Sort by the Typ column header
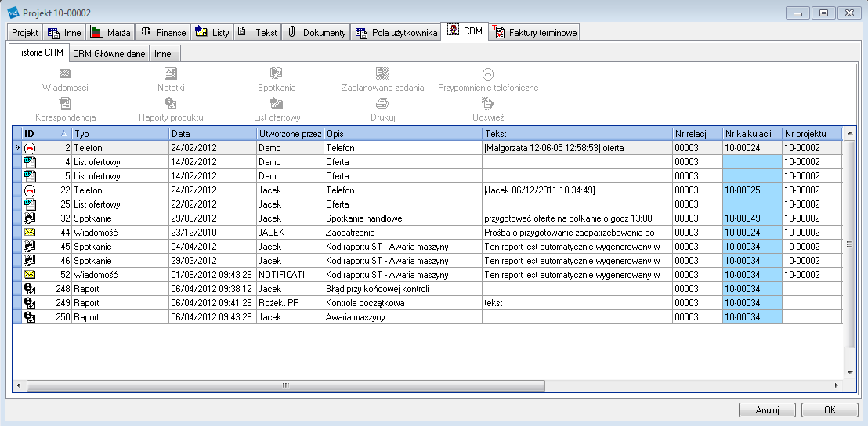Image resolution: width=868 pixels, height=426 pixels. point(120,134)
